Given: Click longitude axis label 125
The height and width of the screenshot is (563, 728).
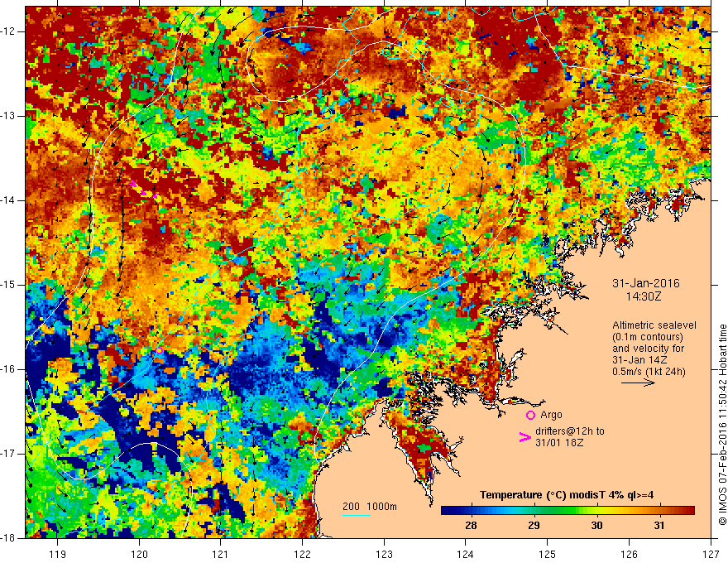Looking at the screenshot, I should click(548, 554).
